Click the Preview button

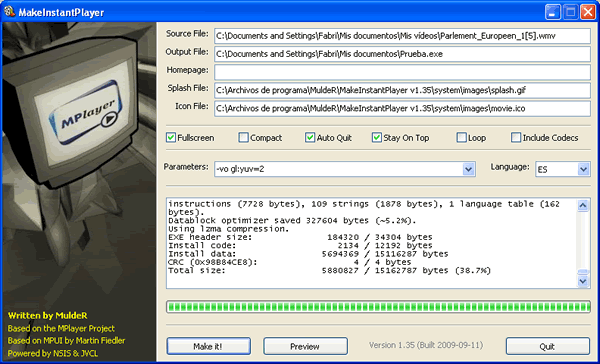pos(305,346)
